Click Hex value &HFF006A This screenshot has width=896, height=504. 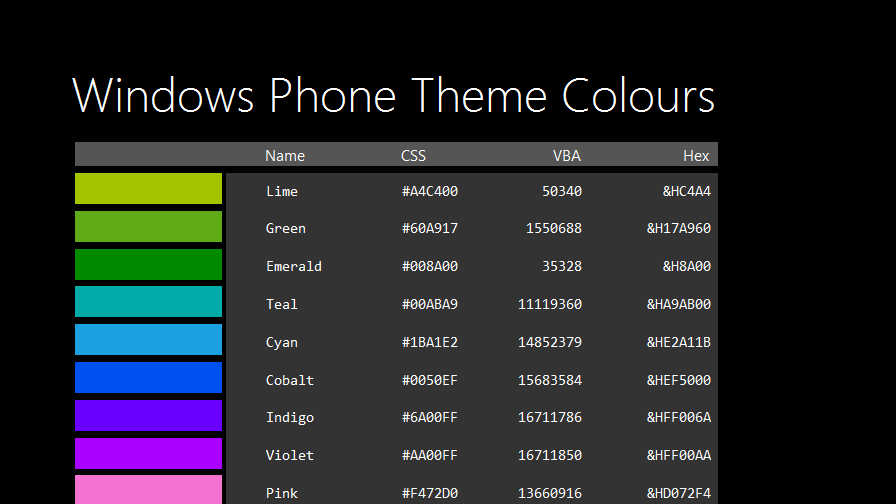(x=679, y=418)
